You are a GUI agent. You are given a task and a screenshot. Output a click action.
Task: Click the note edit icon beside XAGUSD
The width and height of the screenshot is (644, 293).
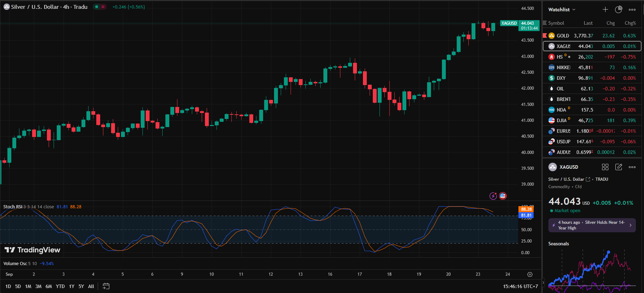[619, 167]
